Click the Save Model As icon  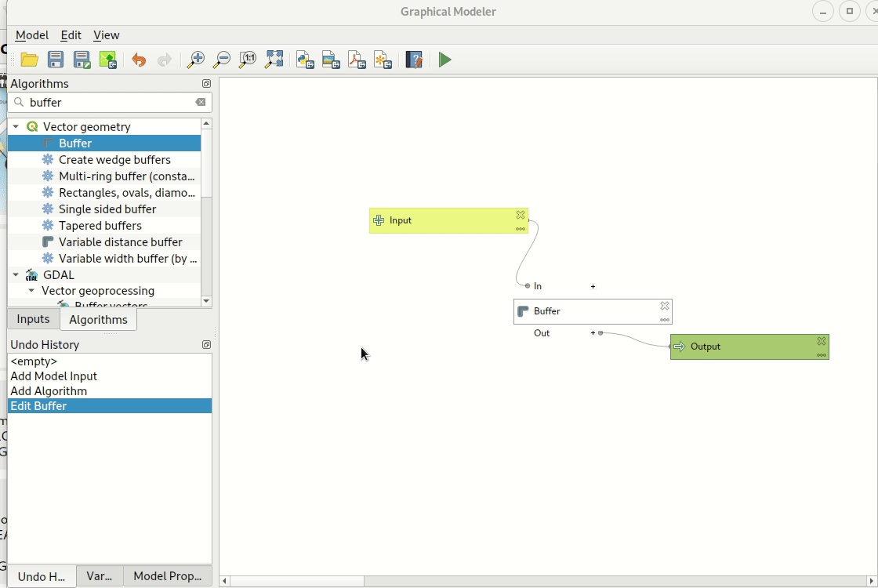(x=82, y=60)
